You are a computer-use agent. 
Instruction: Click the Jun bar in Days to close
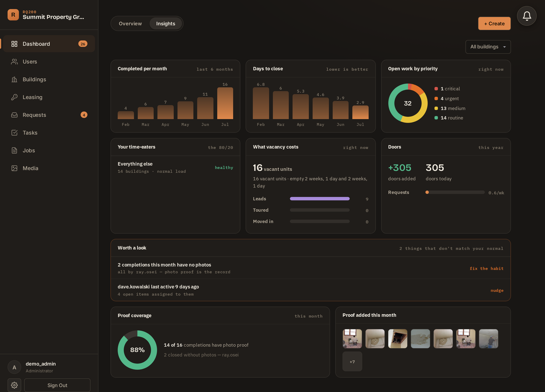tap(341, 110)
